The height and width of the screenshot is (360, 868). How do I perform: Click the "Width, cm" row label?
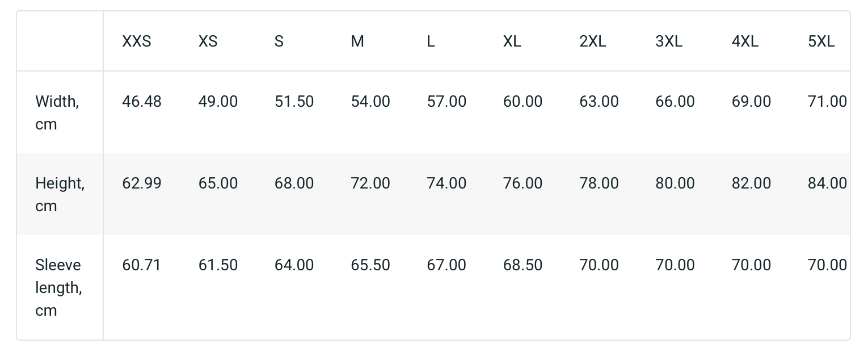click(57, 112)
